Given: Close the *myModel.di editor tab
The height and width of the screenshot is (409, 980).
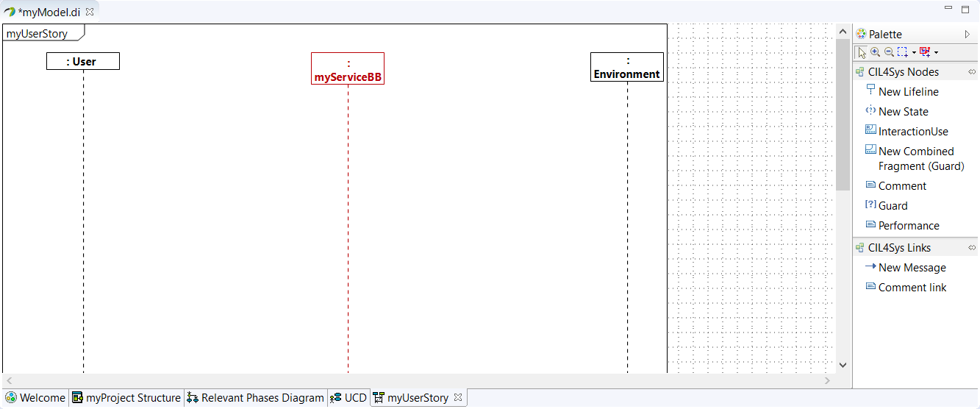Looking at the screenshot, I should (90, 12).
